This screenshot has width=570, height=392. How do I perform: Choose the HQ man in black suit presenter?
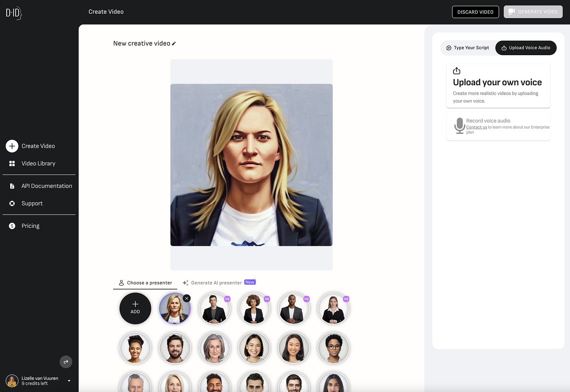point(214,309)
